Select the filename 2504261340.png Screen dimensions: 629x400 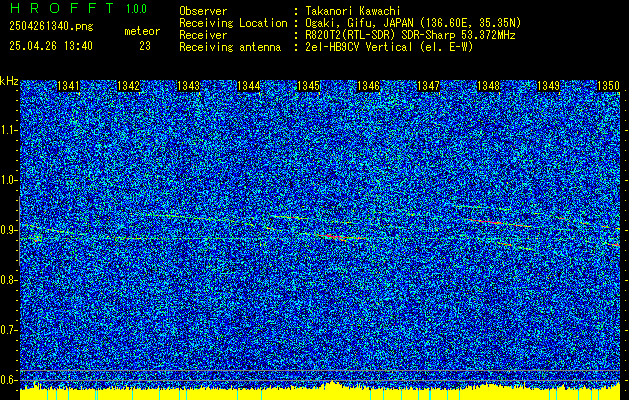click(51, 27)
